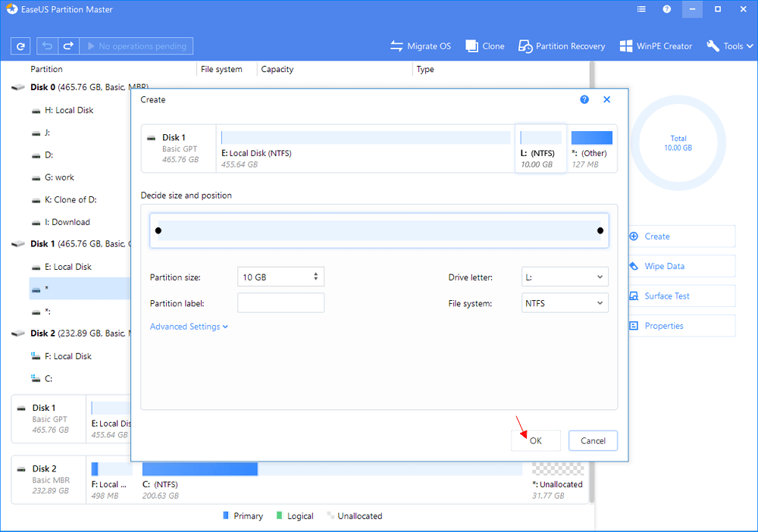Click the refresh icon in toolbar
758x532 pixels.
(x=20, y=46)
